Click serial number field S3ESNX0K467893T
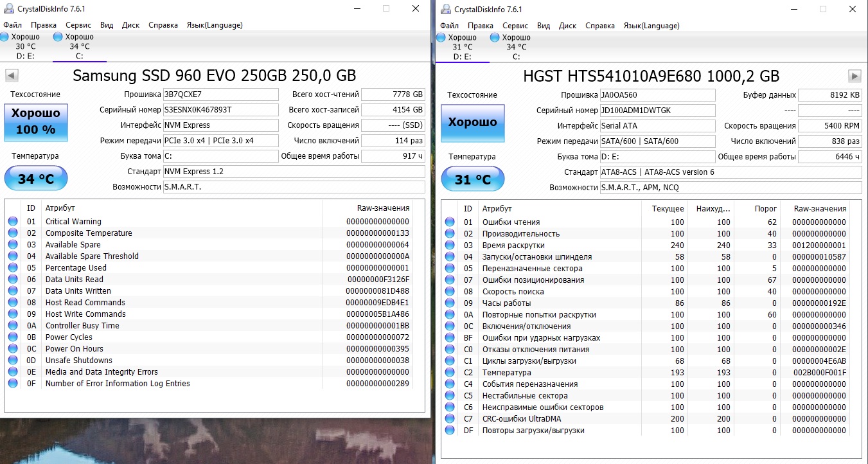This screenshot has width=868, height=464. point(220,110)
